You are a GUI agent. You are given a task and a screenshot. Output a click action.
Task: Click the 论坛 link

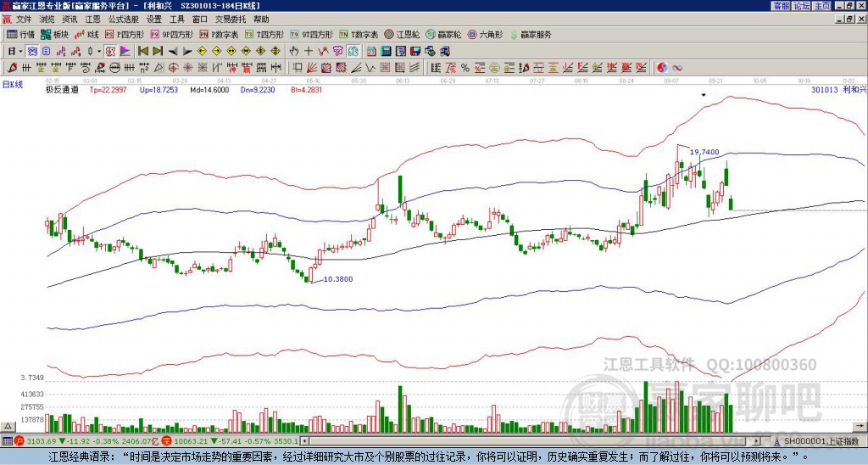(802, 6)
